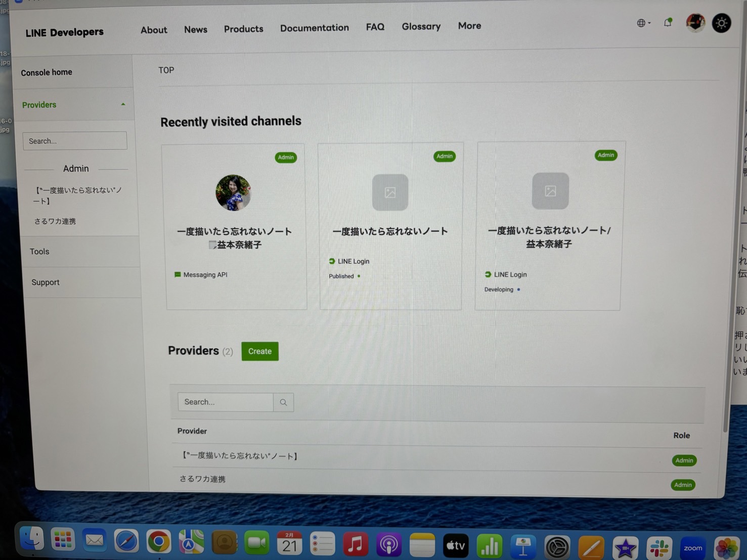Open Calendar from the Dock
Viewport: 747px width, 560px height.
(289, 544)
